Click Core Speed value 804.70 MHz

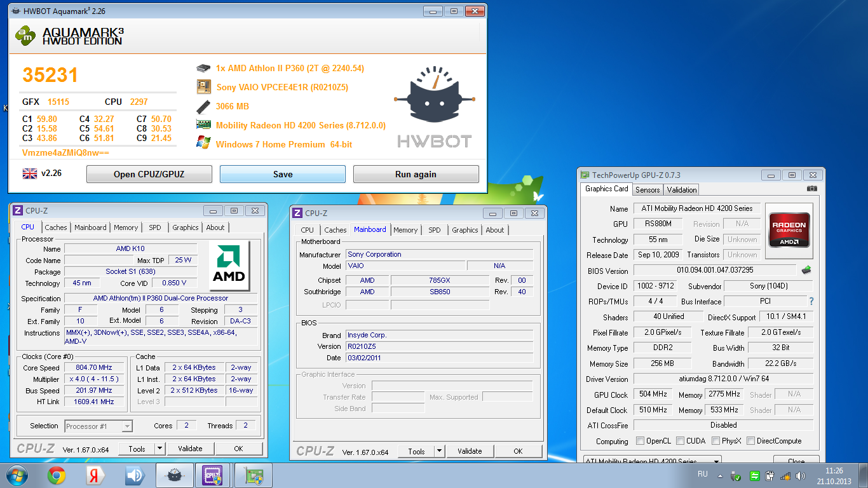pos(94,367)
